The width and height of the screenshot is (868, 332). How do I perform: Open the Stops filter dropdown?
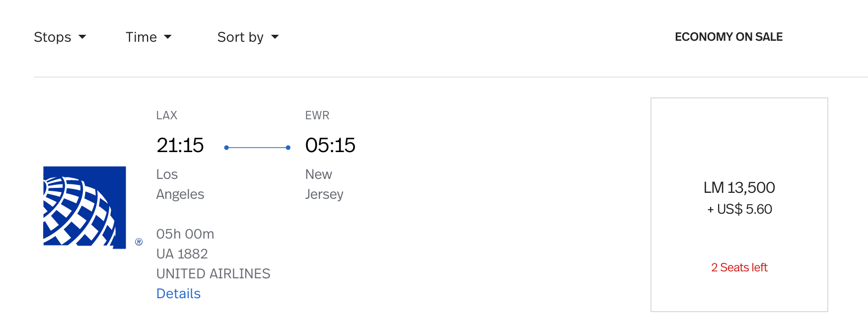click(60, 37)
